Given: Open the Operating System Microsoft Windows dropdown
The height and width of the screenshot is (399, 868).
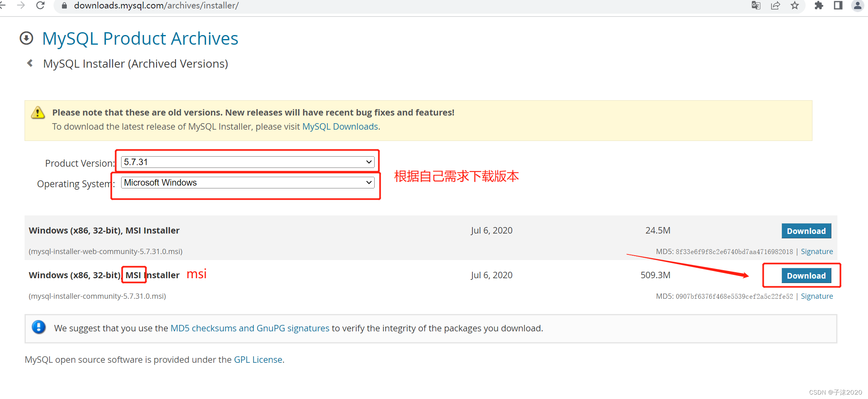Looking at the screenshot, I should click(247, 182).
